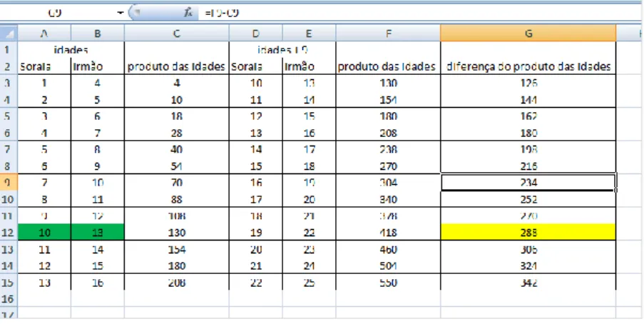This screenshot has width=644, height=324.
Task: Select row 5 header
Action: (x=9, y=116)
